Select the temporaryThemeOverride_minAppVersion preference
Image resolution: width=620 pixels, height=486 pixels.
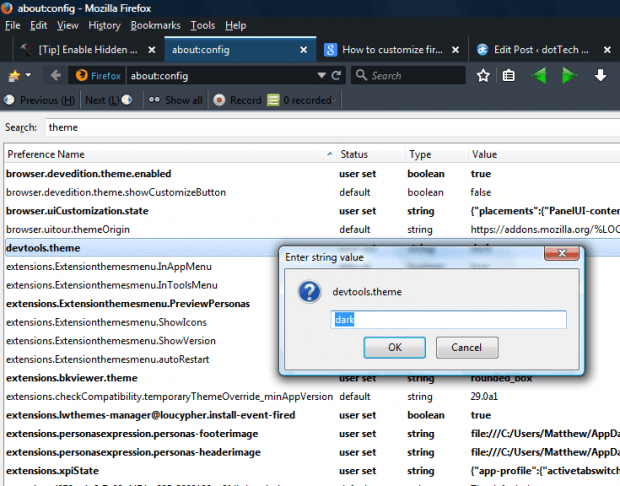[312, 397]
